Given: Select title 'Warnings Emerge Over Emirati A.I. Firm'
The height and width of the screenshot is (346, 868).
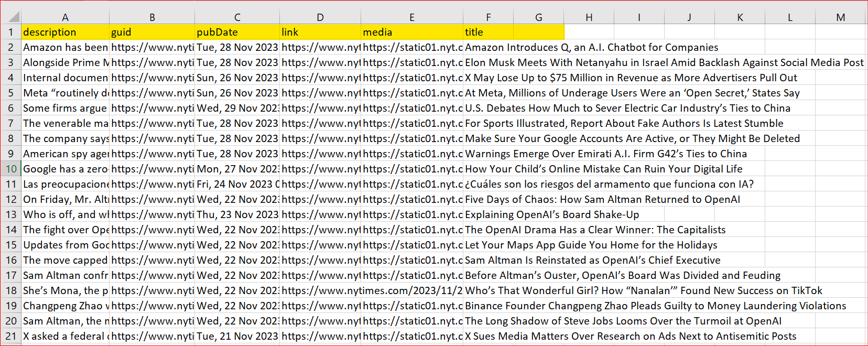Looking at the screenshot, I should coord(606,154).
